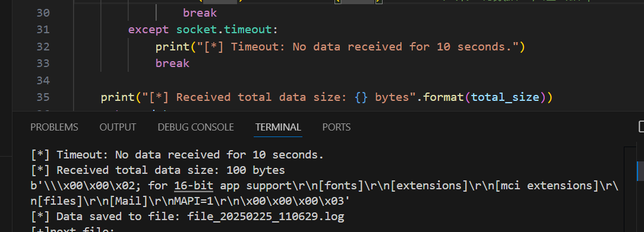Open file_20250225_110629.log link in terminal
Image resolution: width=644 pixels, height=232 pixels.
pyautogui.click(x=266, y=217)
